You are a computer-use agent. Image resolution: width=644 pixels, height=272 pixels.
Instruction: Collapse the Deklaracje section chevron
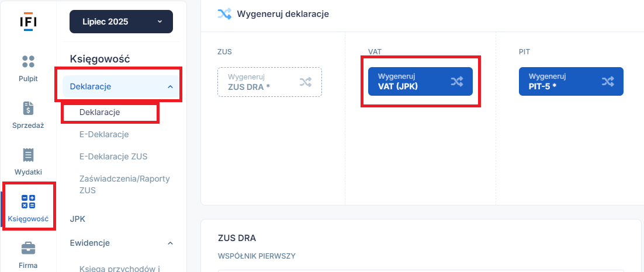pos(171,86)
